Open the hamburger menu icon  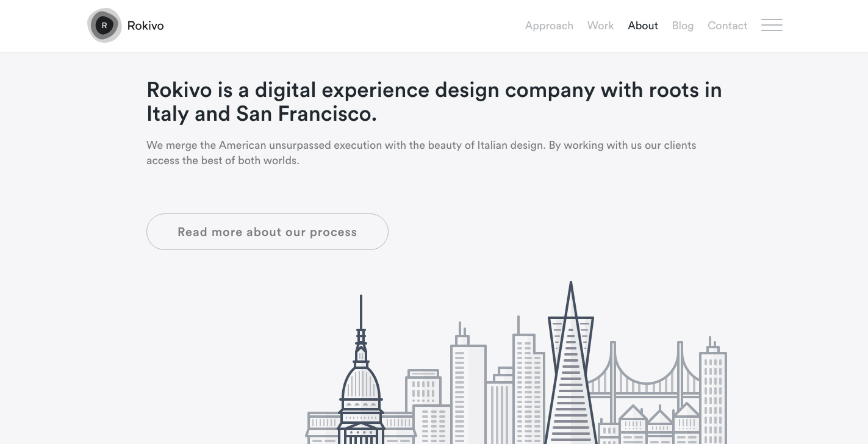(772, 25)
